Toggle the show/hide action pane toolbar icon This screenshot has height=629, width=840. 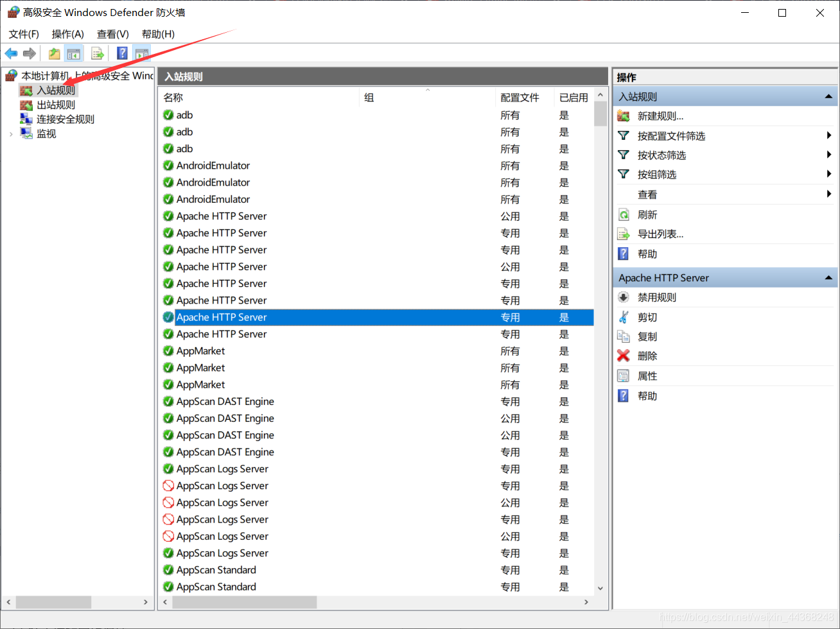141,53
